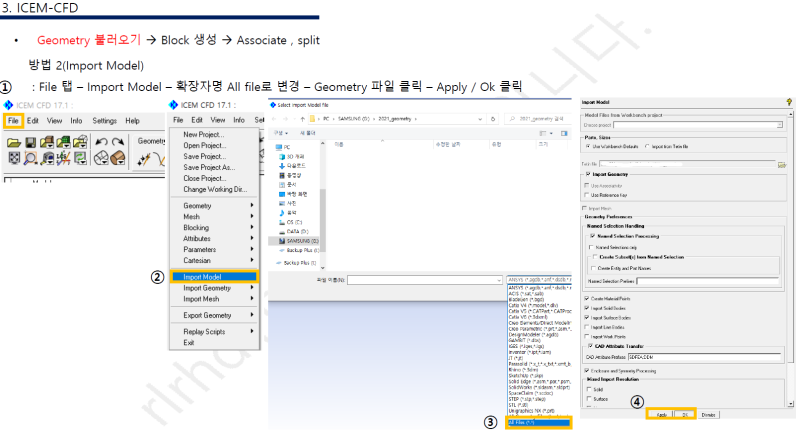Screen dimensions: 800x435
Task: Click the refresh icon beside address bar
Action: coord(493,119)
